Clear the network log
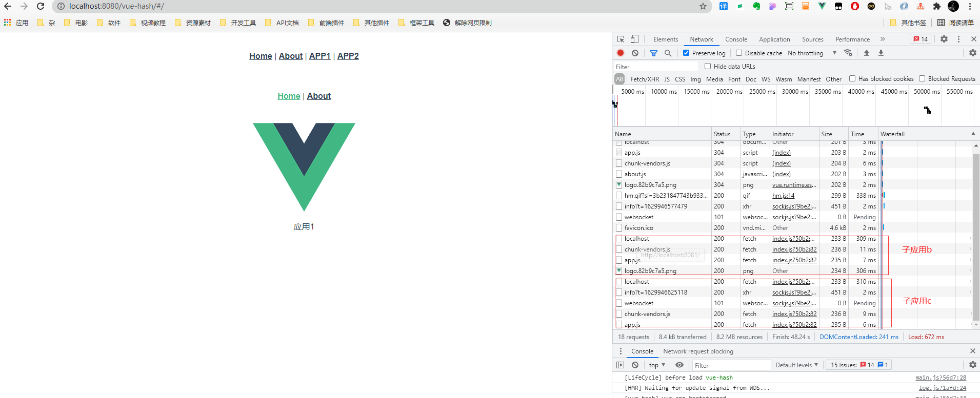The height and width of the screenshot is (398, 980). coord(635,53)
